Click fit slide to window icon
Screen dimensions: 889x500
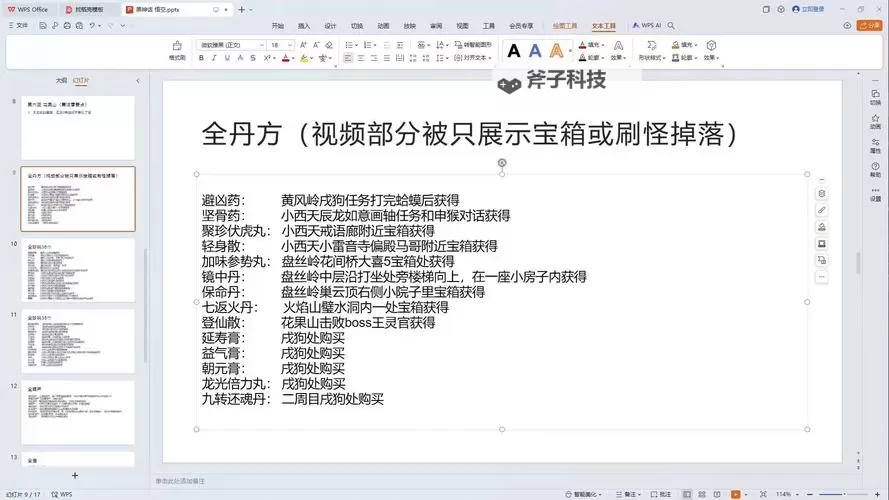click(763, 494)
